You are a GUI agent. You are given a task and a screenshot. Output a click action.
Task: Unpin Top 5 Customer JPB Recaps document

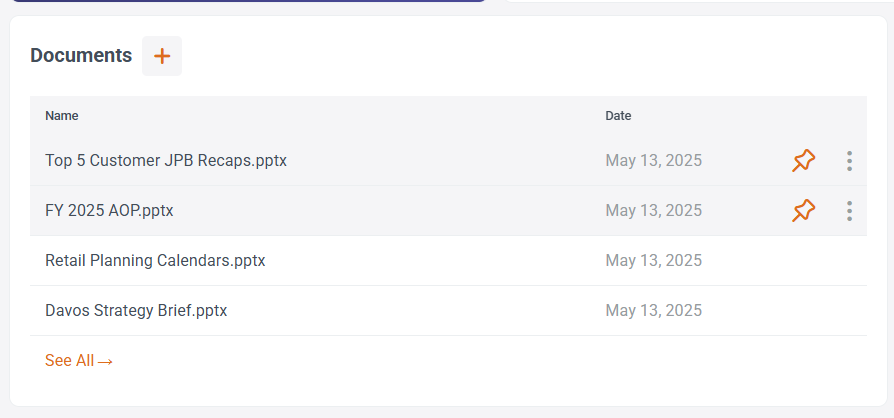[803, 161]
